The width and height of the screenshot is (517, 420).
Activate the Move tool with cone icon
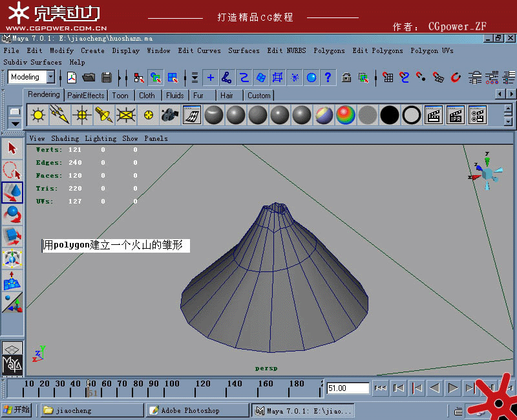tap(12, 193)
